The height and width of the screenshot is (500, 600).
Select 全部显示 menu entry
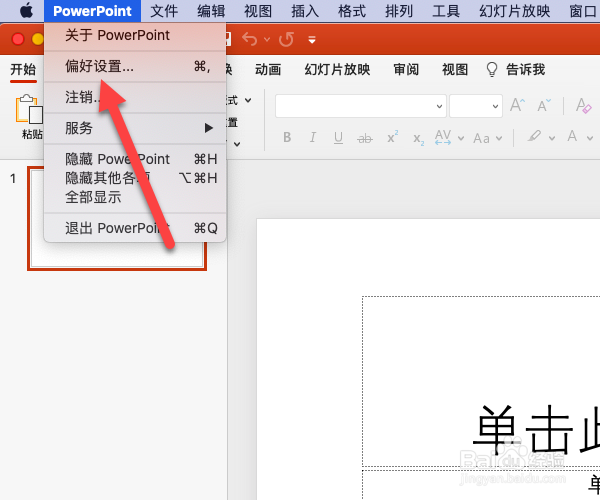point(135,197)
